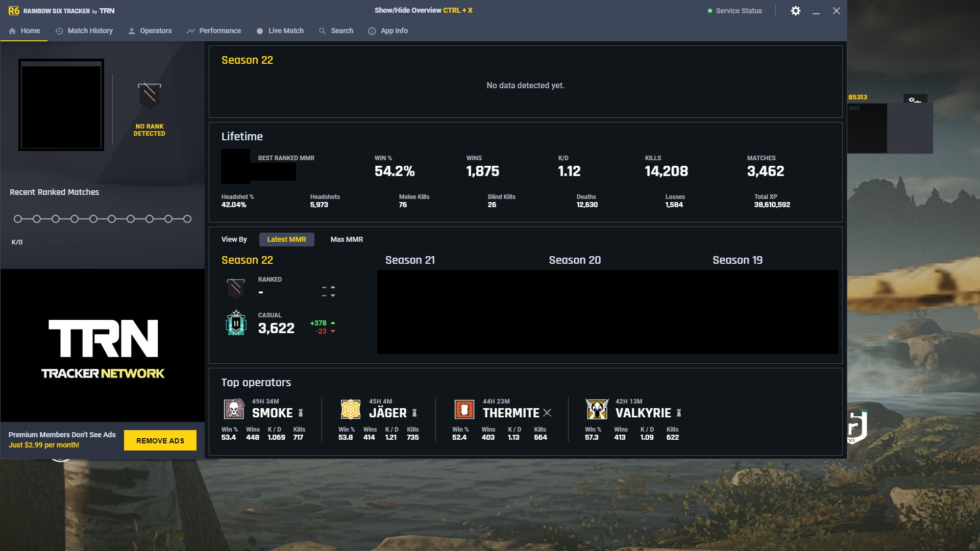Click the casual rank badge icon
980x551 pixels.
click(x=235, y=323)
